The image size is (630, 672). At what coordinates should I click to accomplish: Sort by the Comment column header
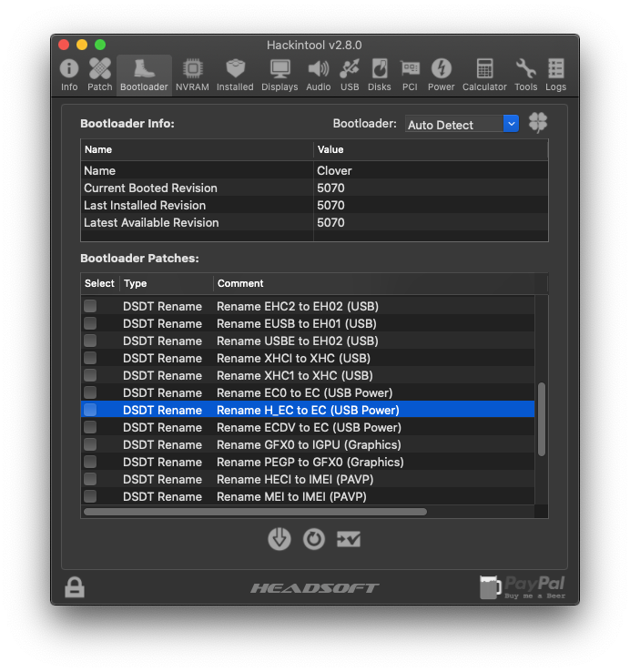click(x=374, y=283)
